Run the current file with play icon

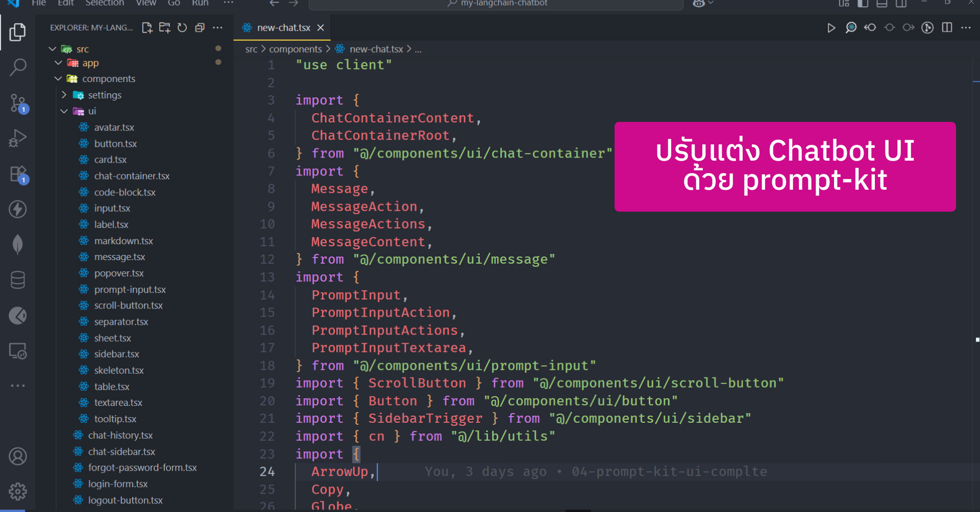click(831, 28)
